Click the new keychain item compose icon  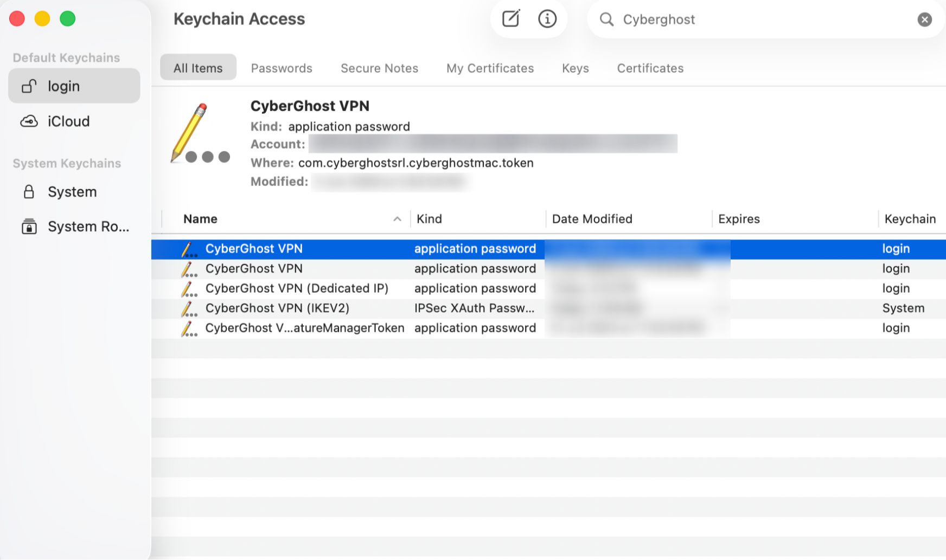coord(510,19)
